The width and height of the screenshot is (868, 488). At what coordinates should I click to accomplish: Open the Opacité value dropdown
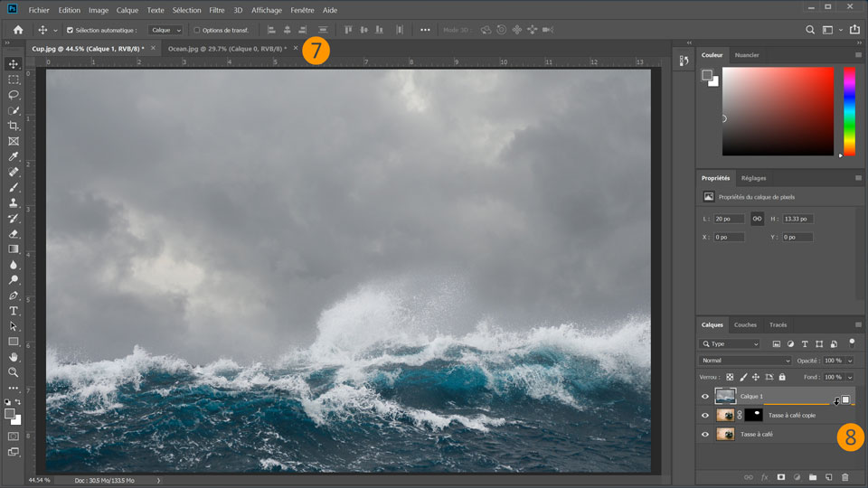pyautogui.click(x=850, y=361)
